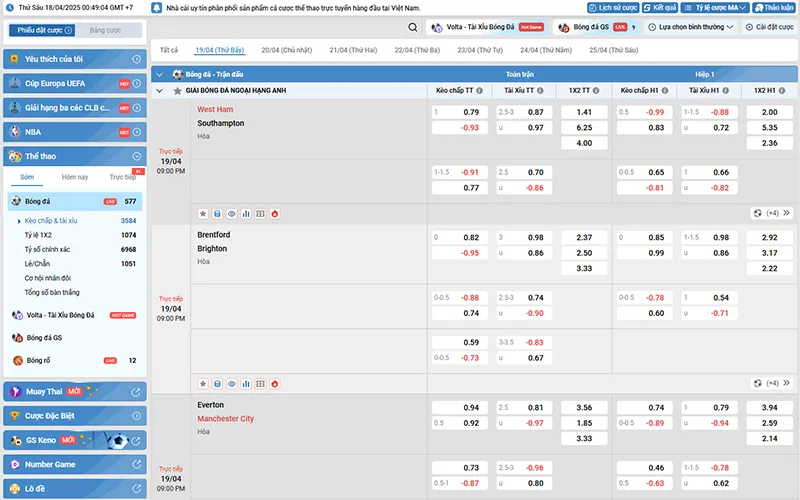Click info icon next to Kèo chấp TT

click(480, 90)
